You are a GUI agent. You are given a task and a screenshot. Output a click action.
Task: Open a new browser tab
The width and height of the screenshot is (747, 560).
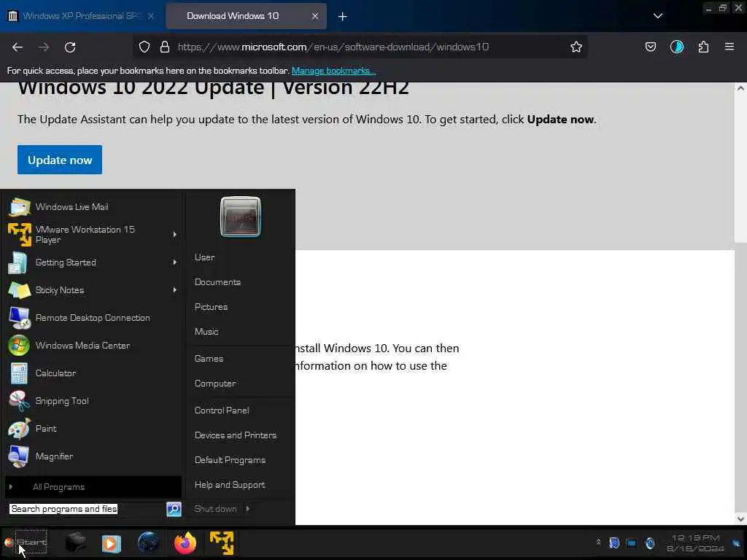[343, 16]
